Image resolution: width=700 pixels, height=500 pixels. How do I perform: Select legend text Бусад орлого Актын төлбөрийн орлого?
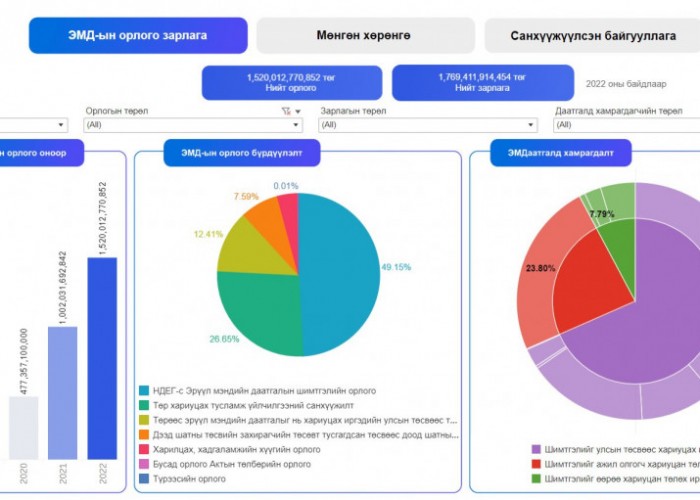point(232,464)
